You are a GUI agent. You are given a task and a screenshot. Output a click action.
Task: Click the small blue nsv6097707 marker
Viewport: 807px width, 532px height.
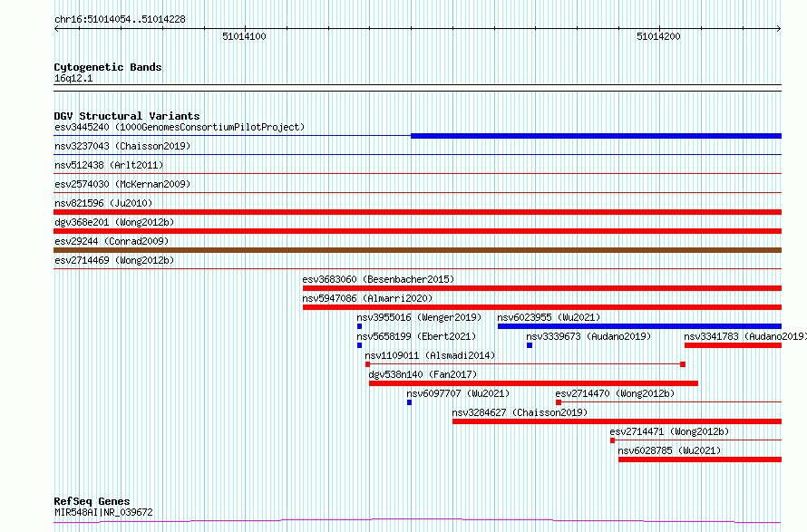(409, 402)
